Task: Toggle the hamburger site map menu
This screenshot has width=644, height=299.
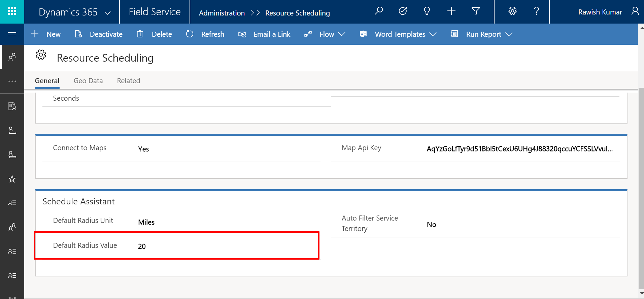Action: tap(12, 34)
